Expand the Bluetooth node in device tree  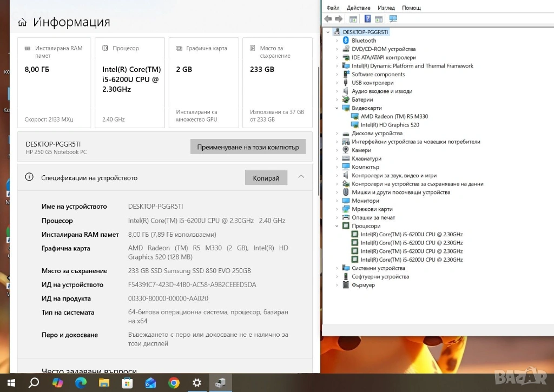tap(338, 41)
